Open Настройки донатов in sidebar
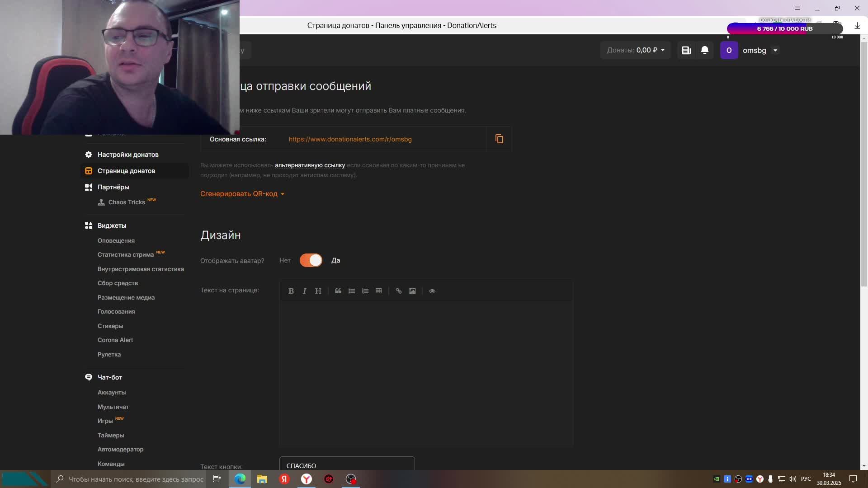Viewport: 868px width, 488px height. (x=128, y=155)
